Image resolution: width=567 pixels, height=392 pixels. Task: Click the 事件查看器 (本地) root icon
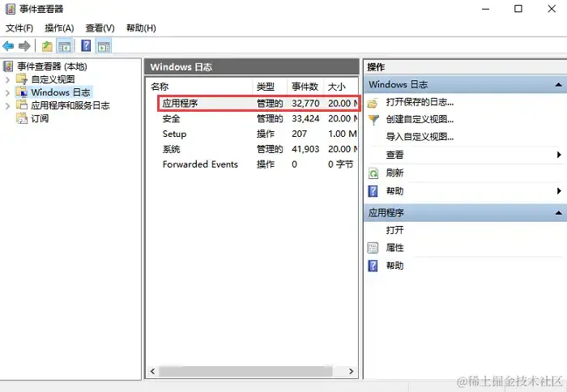tap(8, 66)
